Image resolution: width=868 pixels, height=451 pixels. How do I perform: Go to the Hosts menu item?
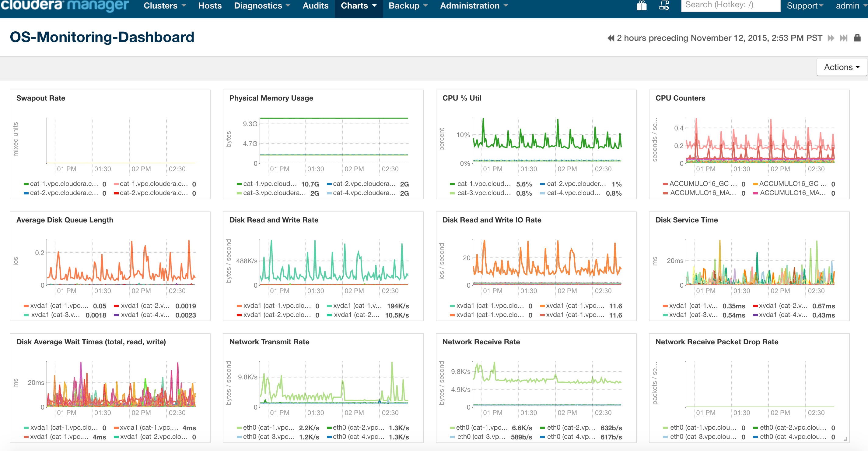coord(210,6)
